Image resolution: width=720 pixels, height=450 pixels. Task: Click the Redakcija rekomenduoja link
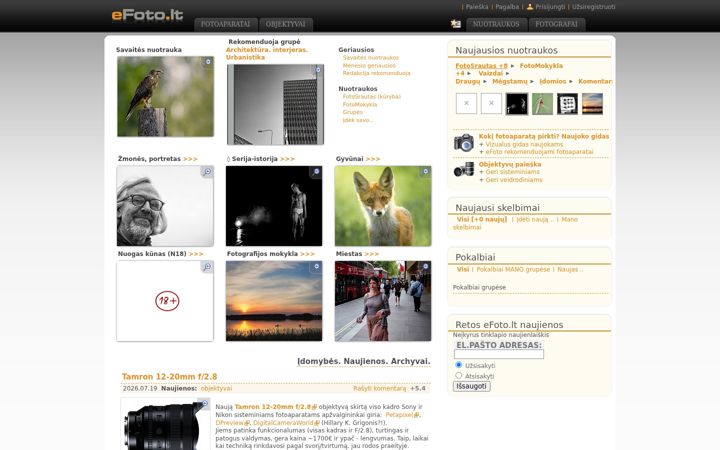point(377,73)
